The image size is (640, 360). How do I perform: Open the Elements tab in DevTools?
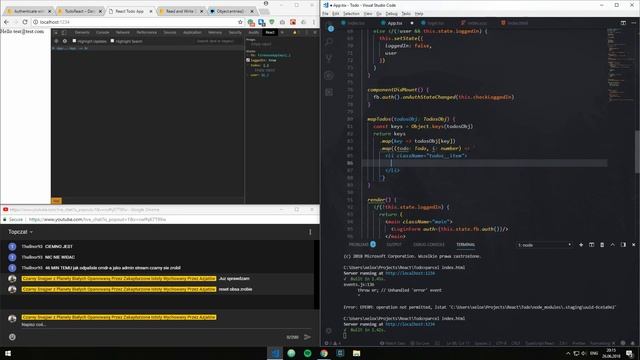point(82,32)
